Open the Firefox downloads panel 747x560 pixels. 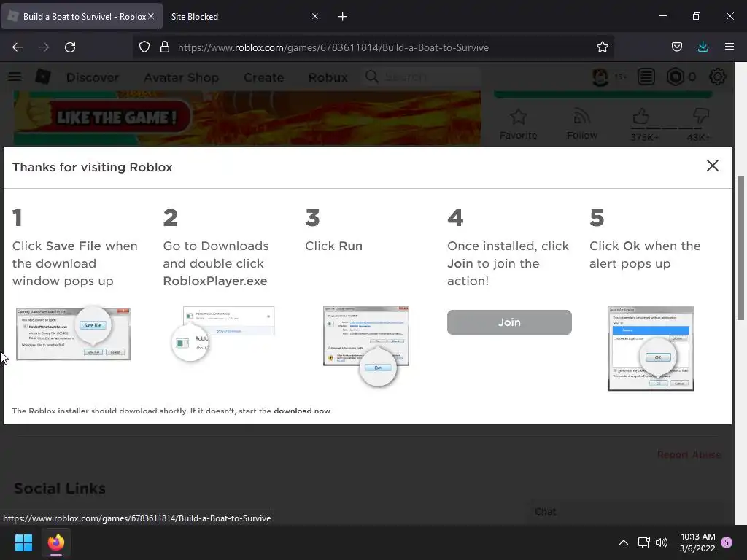pyautogui.click(x=703, y=47)
